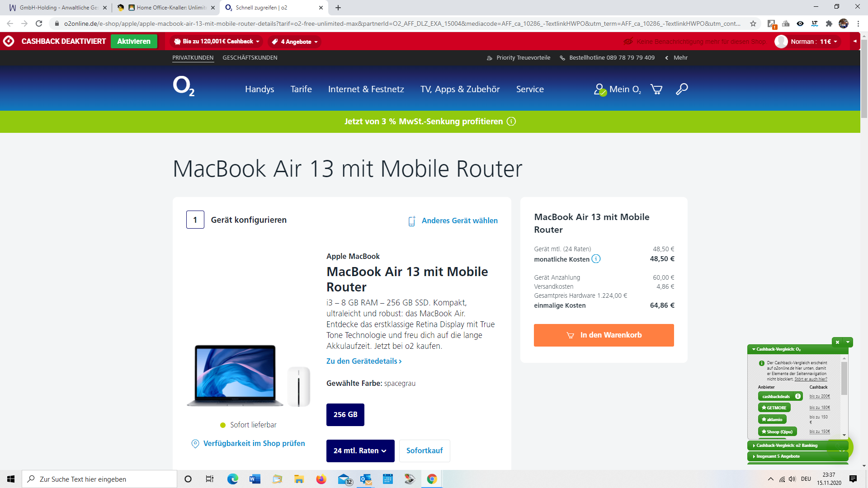Select the aklamio cashback provider
This screenshot has height=488, width=868.
[x=772, y=419]
